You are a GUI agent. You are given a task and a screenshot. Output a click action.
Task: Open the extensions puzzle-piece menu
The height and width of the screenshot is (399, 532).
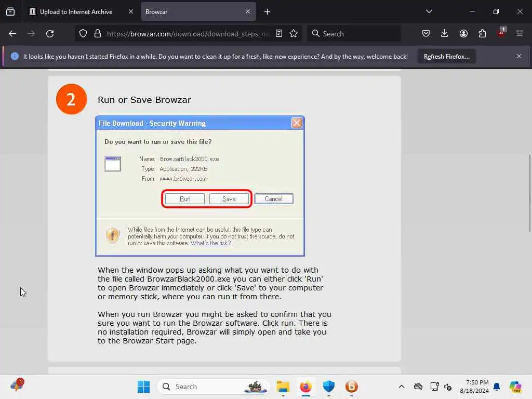tap(482, 34)
